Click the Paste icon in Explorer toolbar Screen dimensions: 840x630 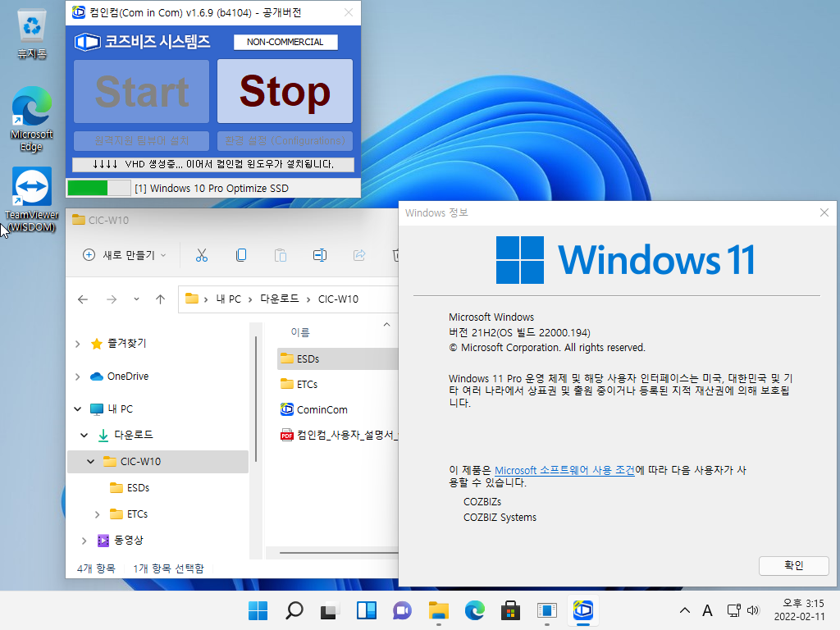pyautogui.click(x=281, y=256)
